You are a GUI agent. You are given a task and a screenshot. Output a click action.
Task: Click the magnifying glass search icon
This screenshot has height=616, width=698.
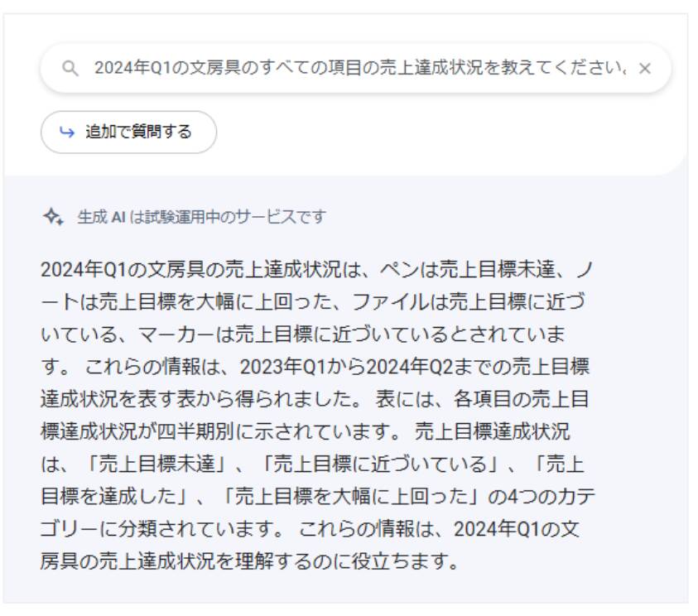click(70, 69)
